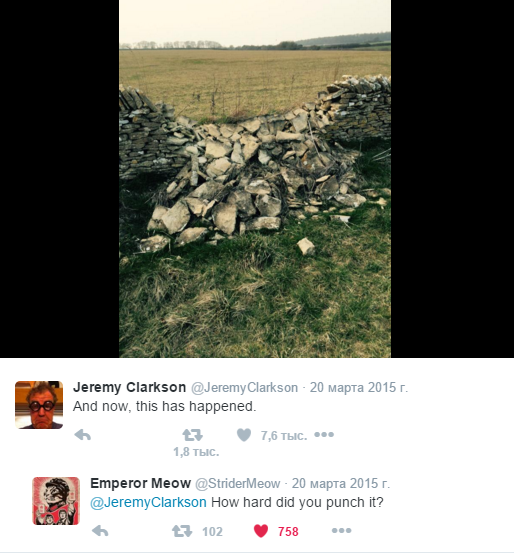Screen dimensions: 514x554
Task: Retweet Emperor Meow's reply
Action: click(x=182, y=531)
